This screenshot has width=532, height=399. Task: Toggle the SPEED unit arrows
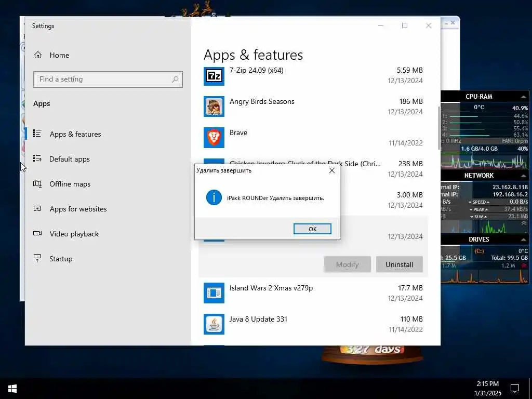(479, 202)
